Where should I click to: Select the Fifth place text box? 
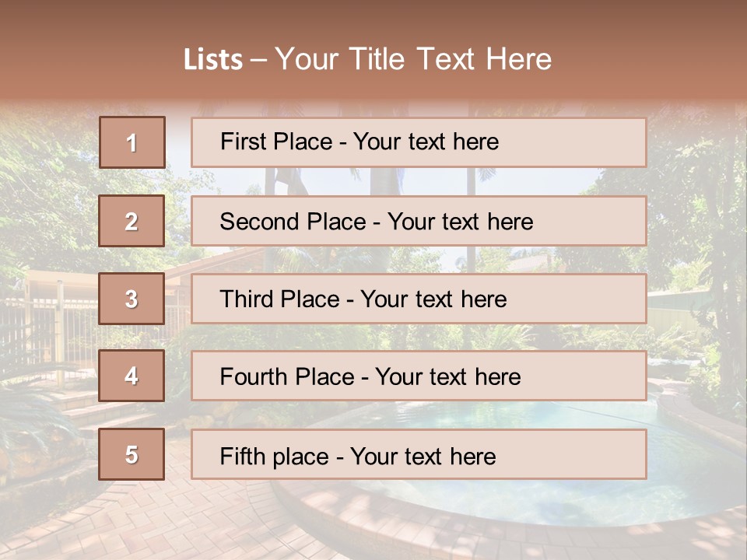click(419, 454)
